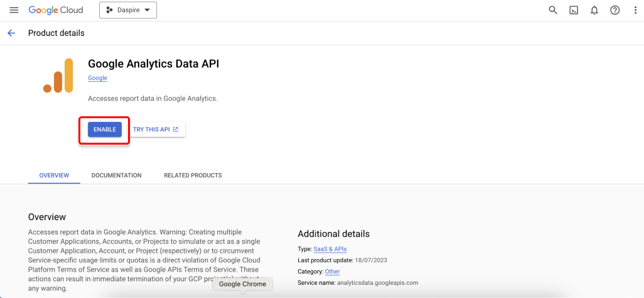Viewport: 644px width, 298px height.
Task: Open the hamburger navigation menu
Action: coord(14,10)
